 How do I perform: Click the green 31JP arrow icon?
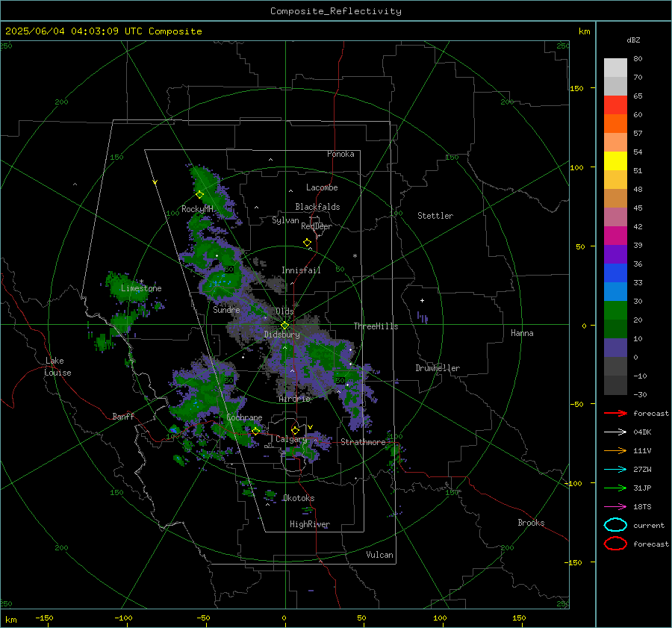tap(615, 488)
